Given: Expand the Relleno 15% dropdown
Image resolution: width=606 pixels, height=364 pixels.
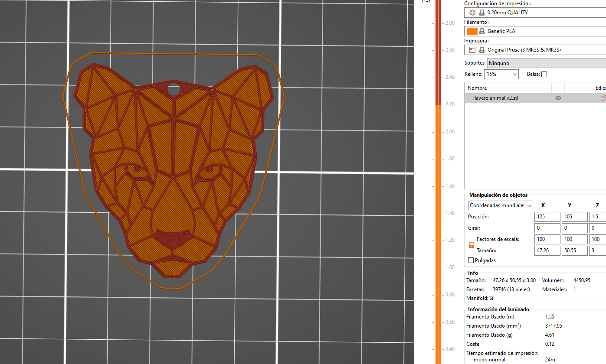Looking at the screenshot, I should pos(501,74).
